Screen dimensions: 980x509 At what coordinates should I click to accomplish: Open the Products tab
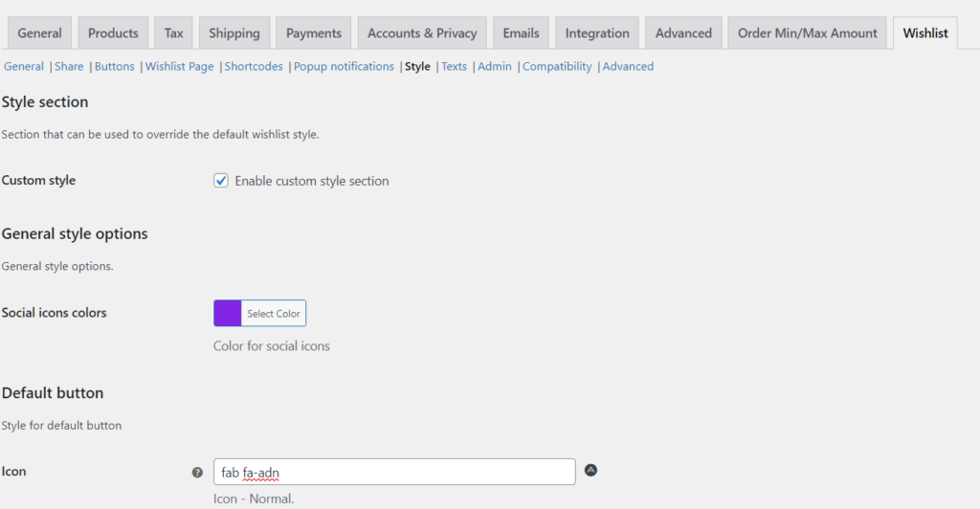pyautogui.click(x=113, y=33)
